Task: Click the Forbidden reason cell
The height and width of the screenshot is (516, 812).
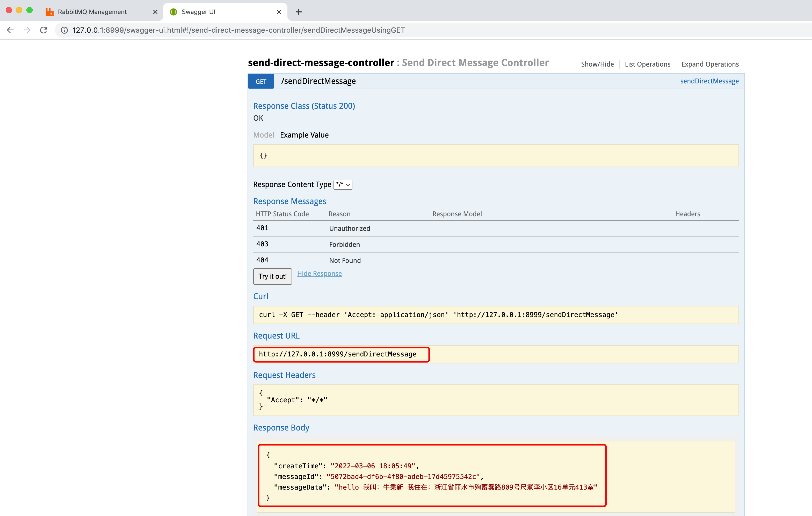Action: 344,245
